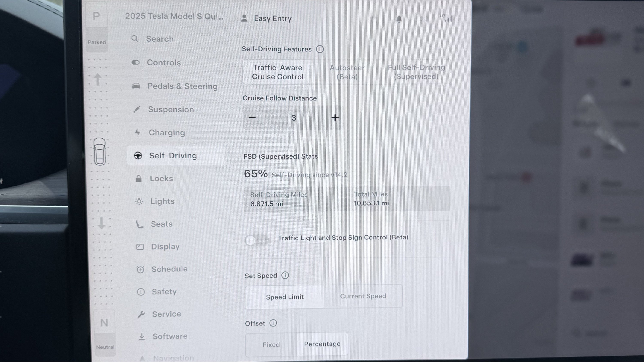Tap the car outline in gear strip
This screenshot has height=362, width=644.
pos(100,151)
